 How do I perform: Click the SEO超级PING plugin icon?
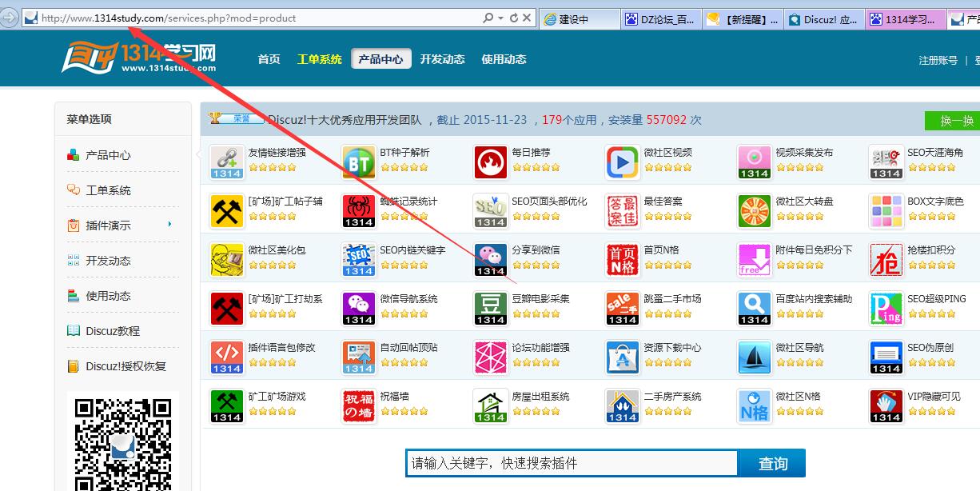pyautogui.click(x=886, y=308)
